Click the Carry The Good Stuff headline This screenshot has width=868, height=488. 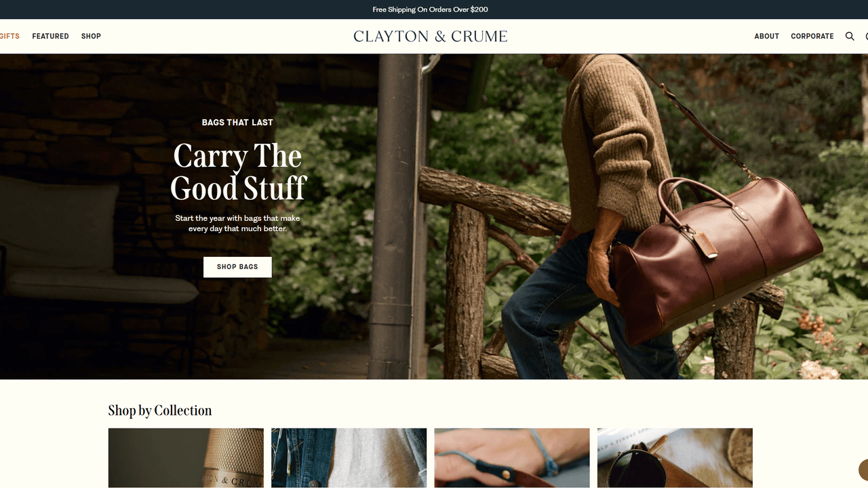[x=238, y=172]
